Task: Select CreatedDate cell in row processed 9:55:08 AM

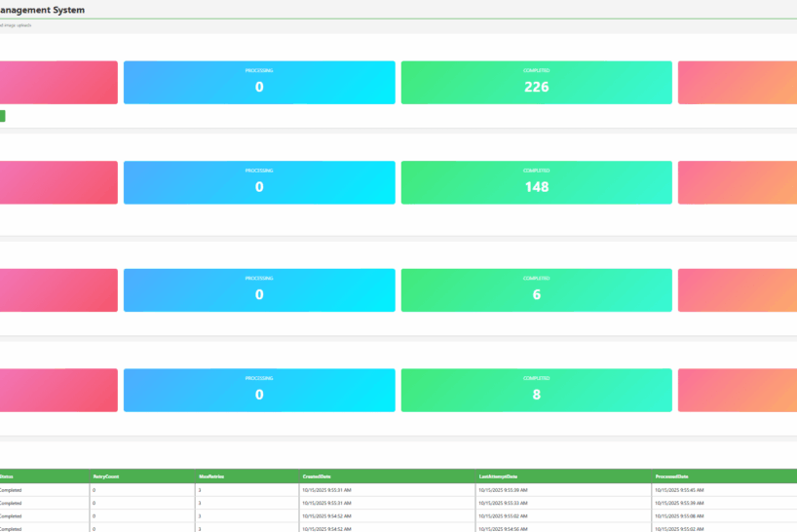Action: pos(388,515)
